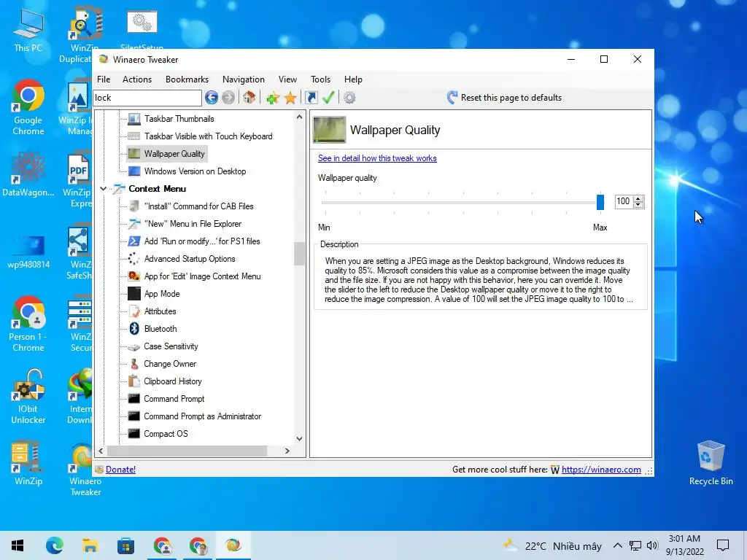Select the Clipboard History item

coord(172,381)
